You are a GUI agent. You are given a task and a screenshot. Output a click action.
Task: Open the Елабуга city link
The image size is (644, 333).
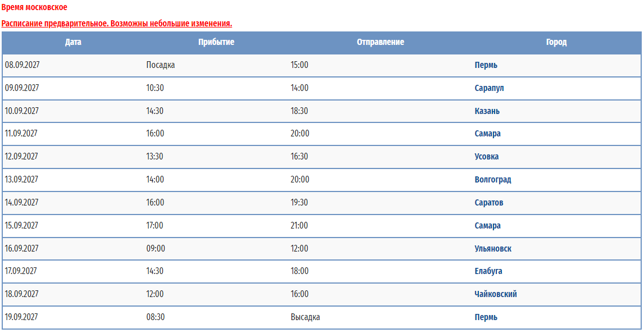[488, 271]
